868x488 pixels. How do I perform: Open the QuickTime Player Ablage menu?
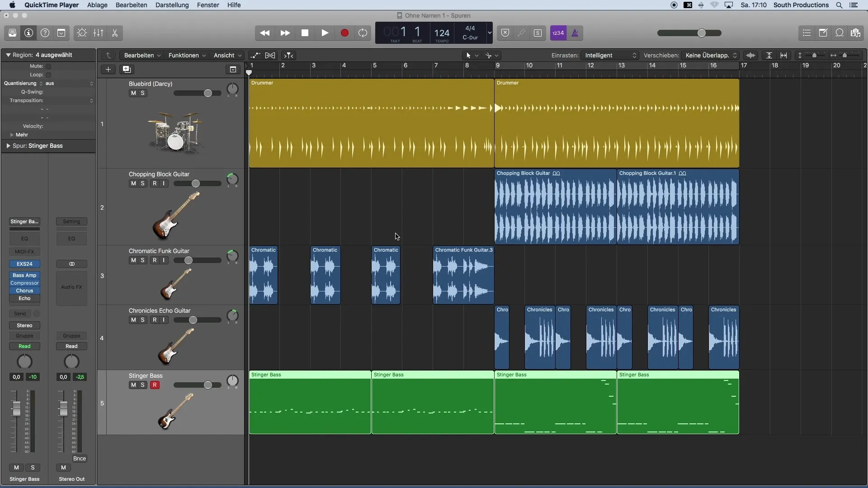(x=97, y=5)
